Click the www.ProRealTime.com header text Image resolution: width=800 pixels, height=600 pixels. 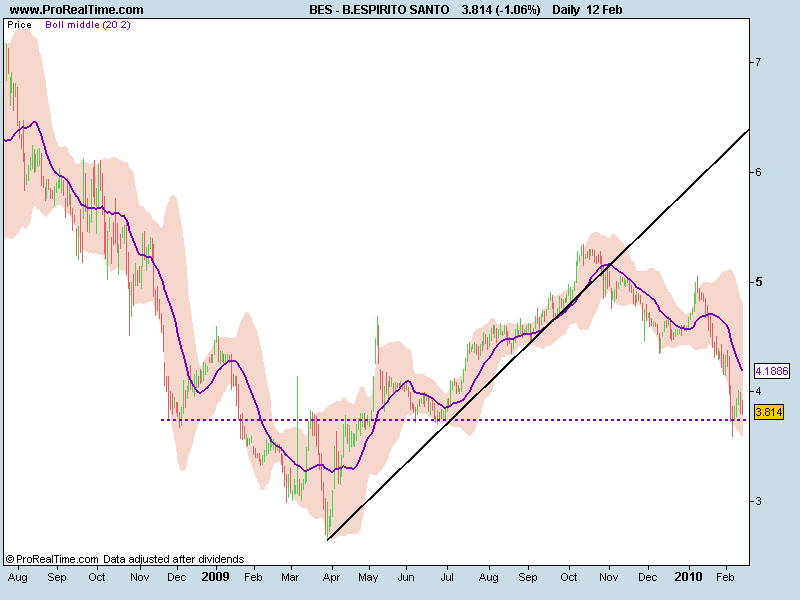coord(77,10)
